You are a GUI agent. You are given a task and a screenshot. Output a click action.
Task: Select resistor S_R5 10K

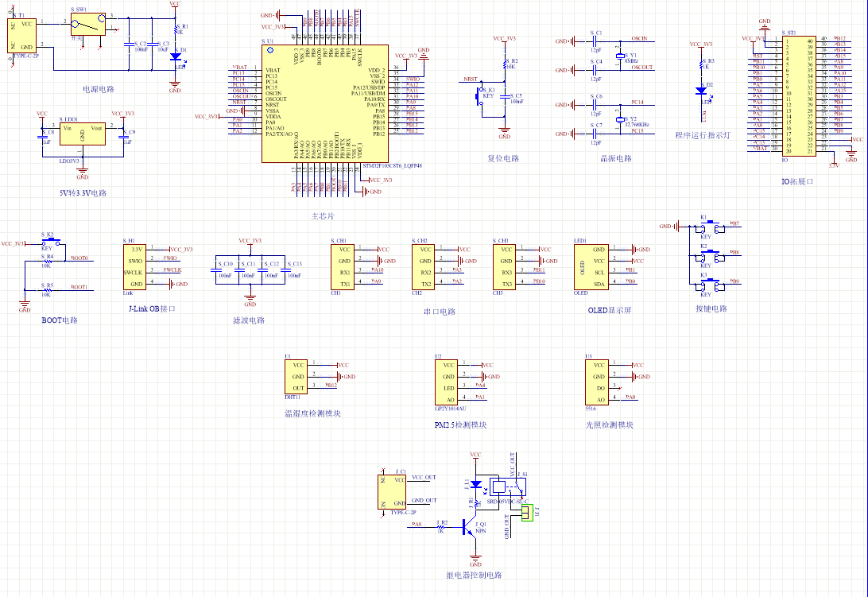[x=48, y=289]
